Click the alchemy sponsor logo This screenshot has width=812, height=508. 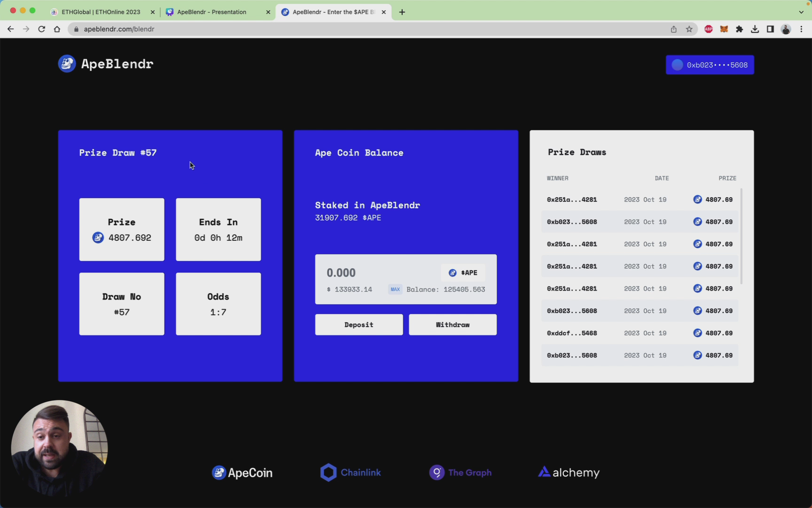569,472
